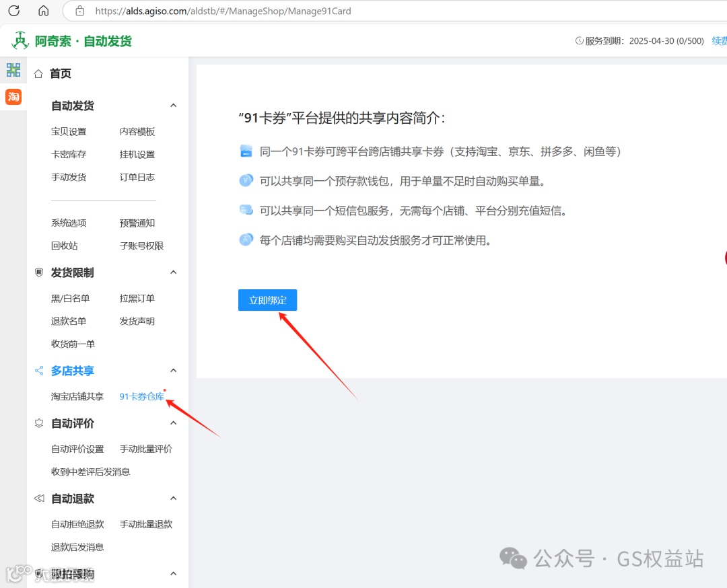The image size is (727, 588).
Task: Open 卡密库存
Action: 69,154
